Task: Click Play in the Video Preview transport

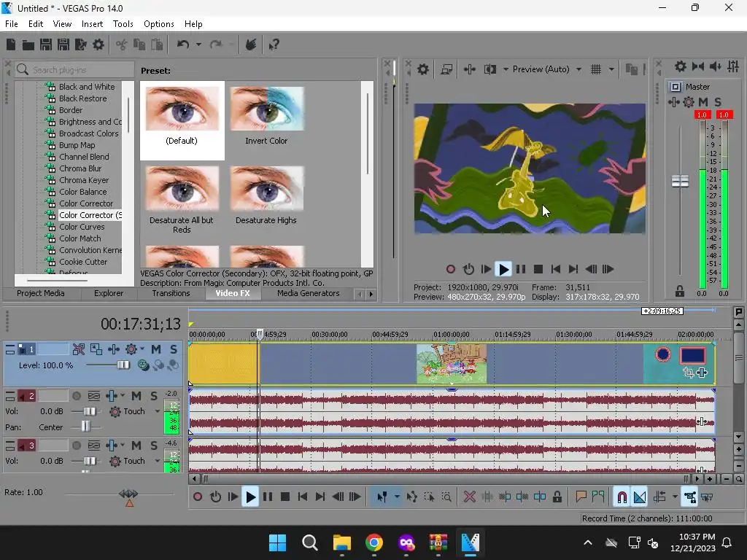Action: coord(503,270)
